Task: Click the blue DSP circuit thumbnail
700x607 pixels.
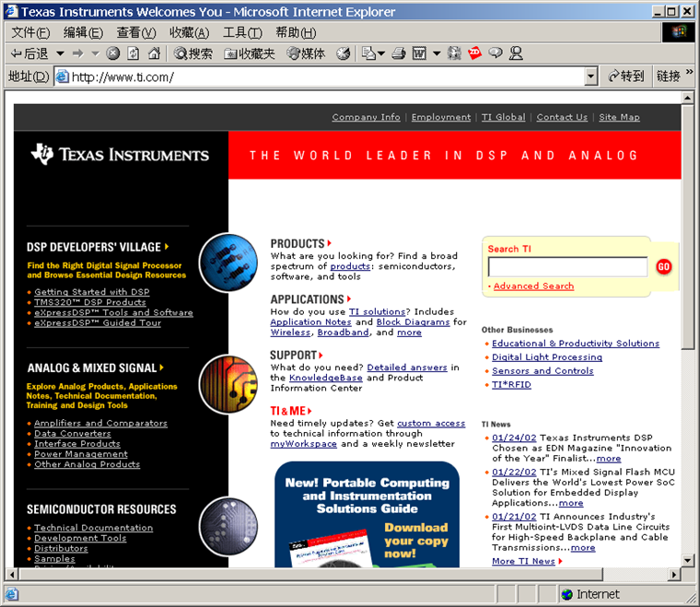Action: click(228, 263)
